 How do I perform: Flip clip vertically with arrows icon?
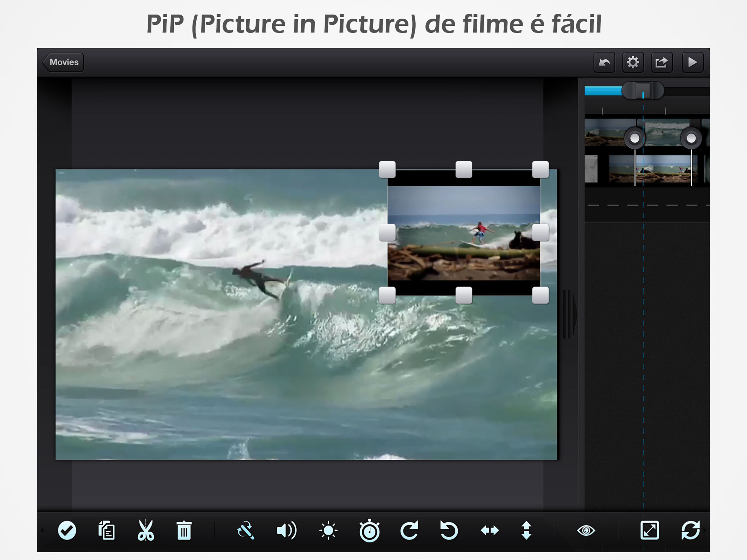tap(526, 531)
